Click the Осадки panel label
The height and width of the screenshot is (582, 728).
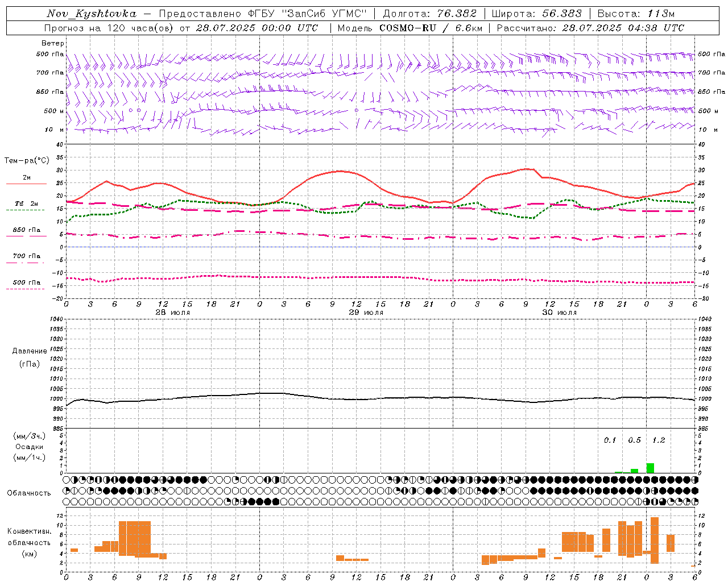click(x=30, y=447)
